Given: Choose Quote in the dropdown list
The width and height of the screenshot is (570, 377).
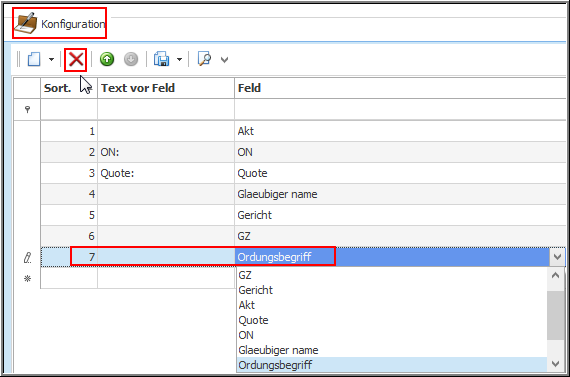Looking at the screenshot, I should (x=392, y=320).
